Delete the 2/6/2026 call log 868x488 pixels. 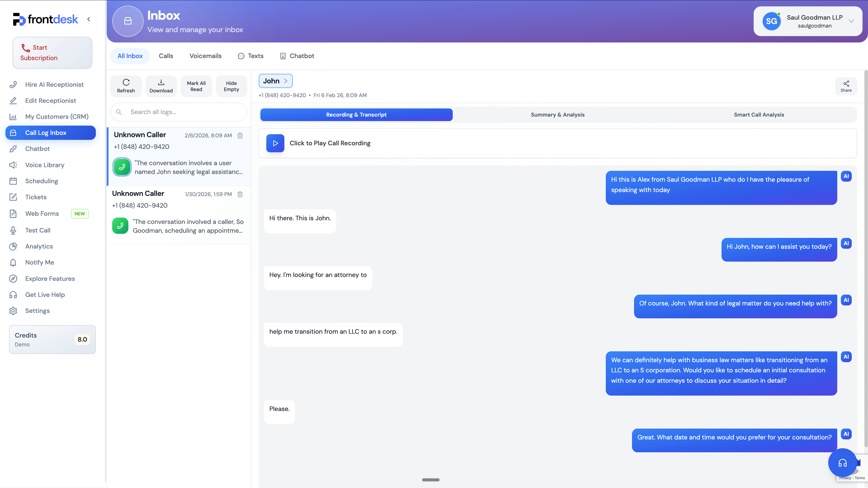(x=240, y=135)
